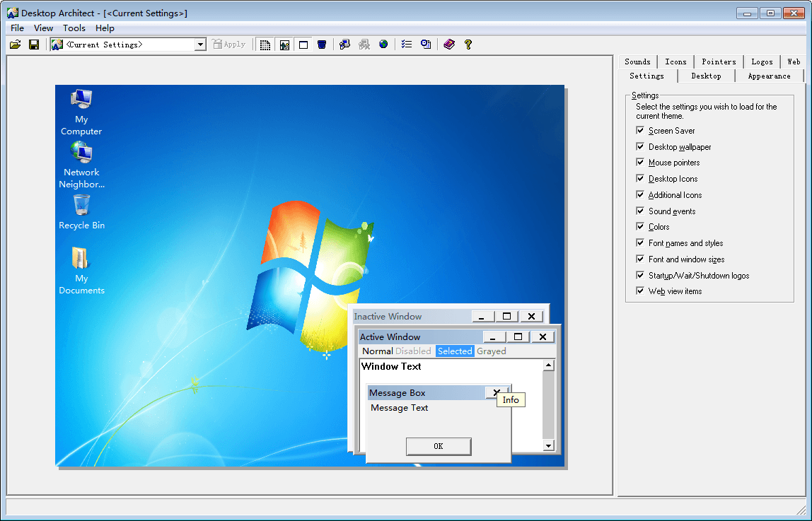812x521 pixels.
Task: Uncheck the Desktop Icons checkbox
Action: (x=641, y=178)
